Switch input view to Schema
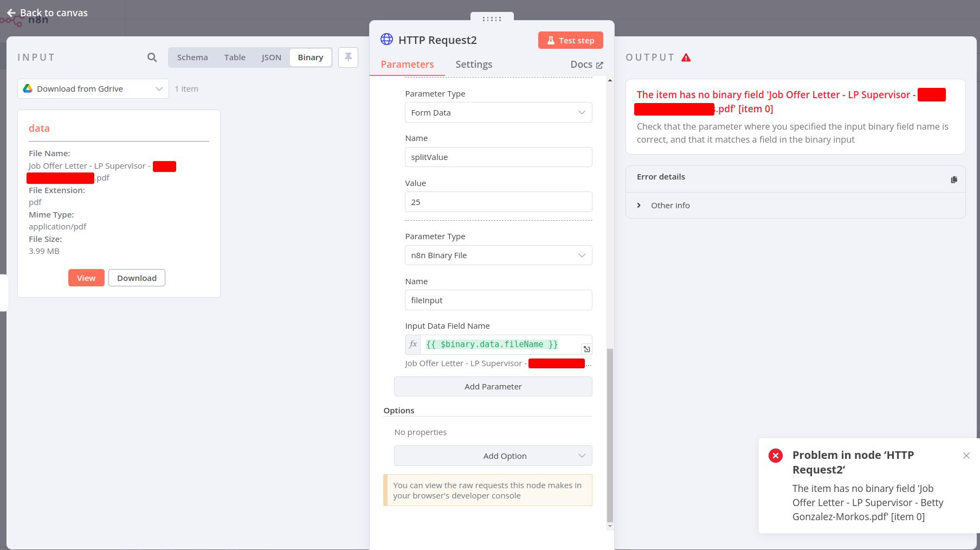The width and height of the screenshot is (980, 550). click(x=192, y=57)
